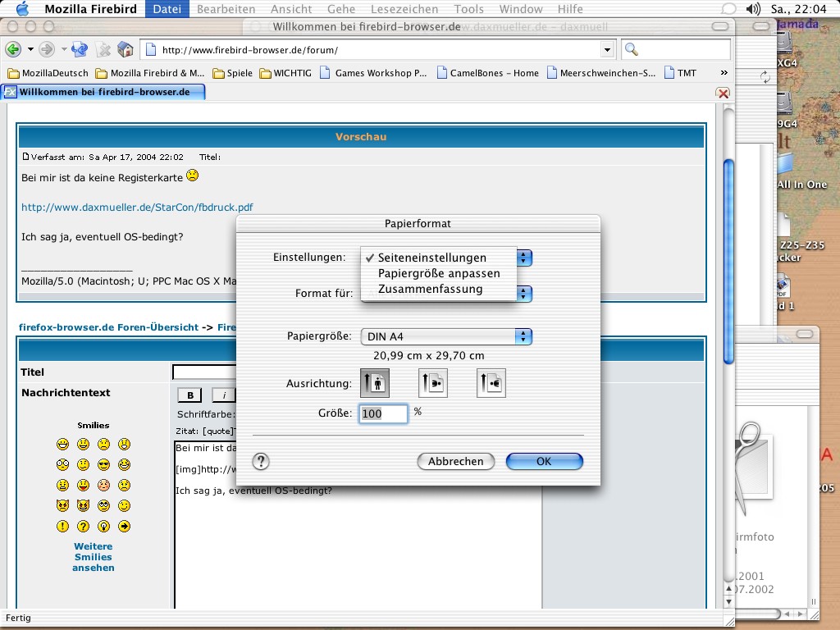Insert the question mark smiley

point(83,526)
